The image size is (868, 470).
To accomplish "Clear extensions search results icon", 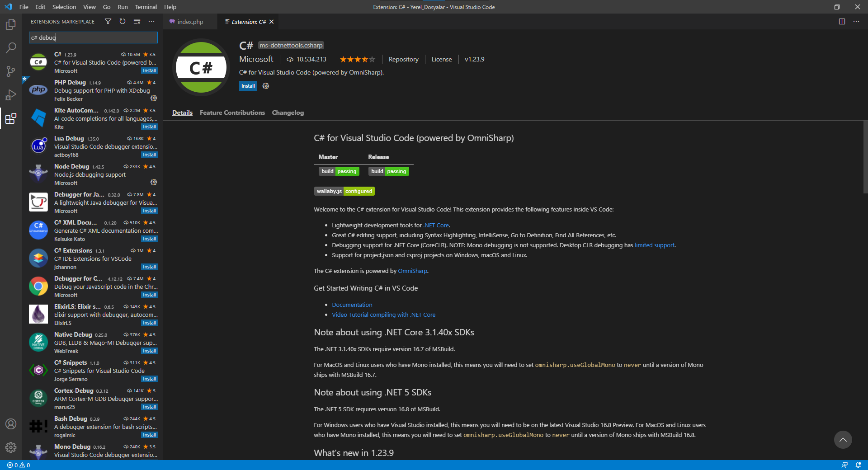I will tap(137, 21).
